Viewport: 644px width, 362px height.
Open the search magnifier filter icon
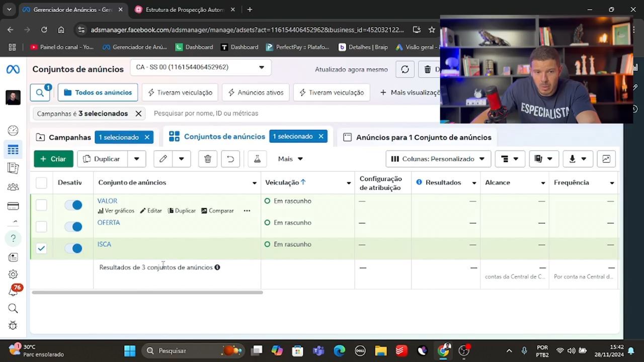(40, 93)
